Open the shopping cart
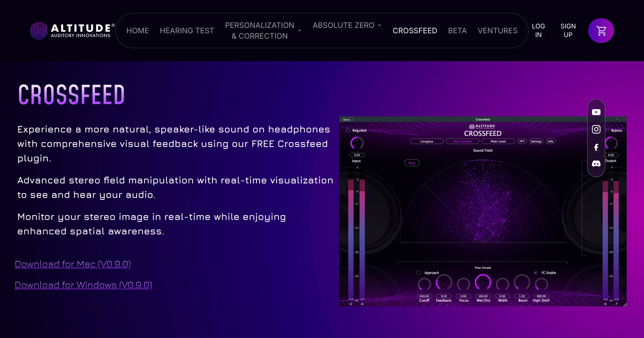The image size is (644, 338). 601,31
